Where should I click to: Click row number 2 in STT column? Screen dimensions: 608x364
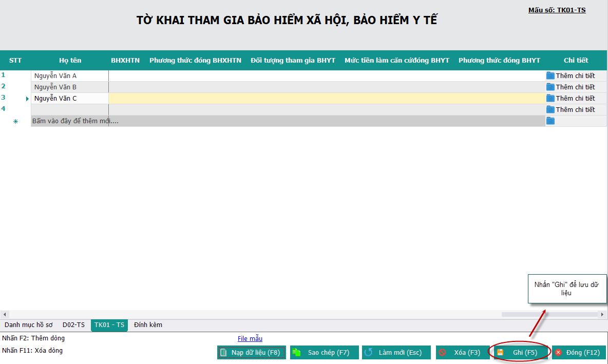pos(3,86)
